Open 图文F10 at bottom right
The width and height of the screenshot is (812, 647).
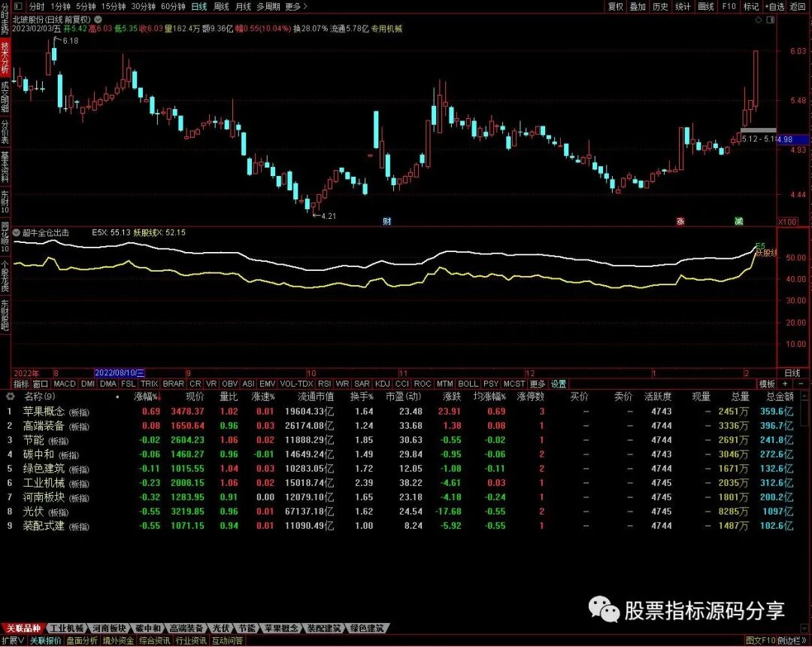coord(760,641)
